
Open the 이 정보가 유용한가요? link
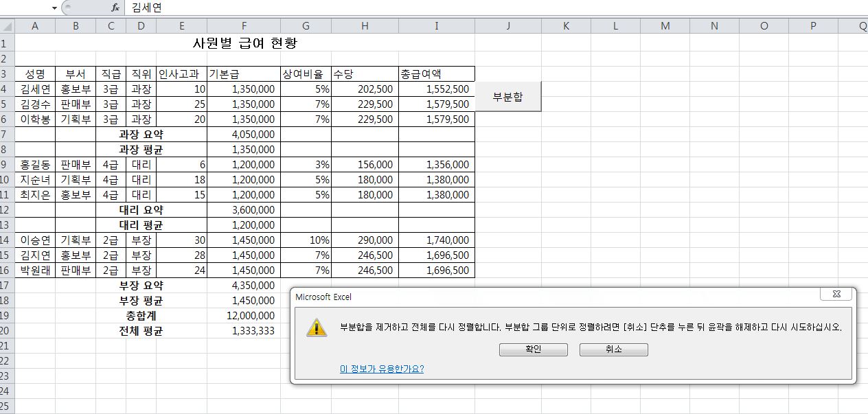[382, 369]
